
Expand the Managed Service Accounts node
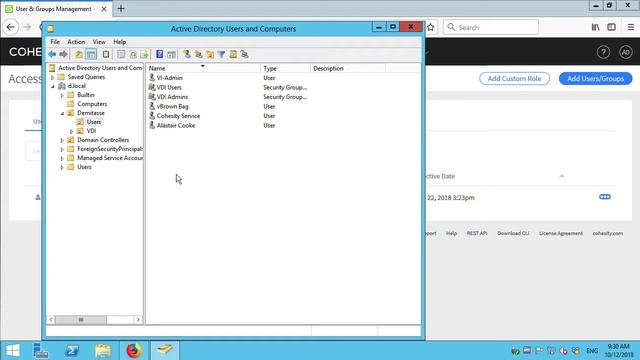tap(62, 158)
